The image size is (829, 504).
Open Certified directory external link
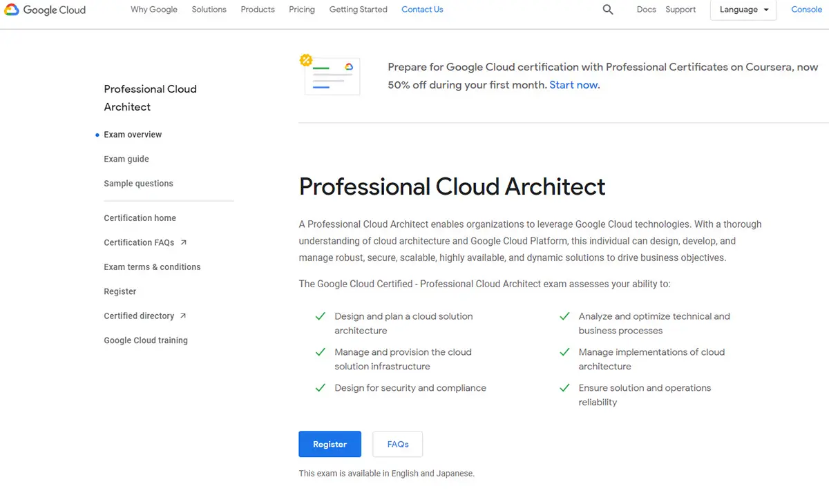[145, 316]
